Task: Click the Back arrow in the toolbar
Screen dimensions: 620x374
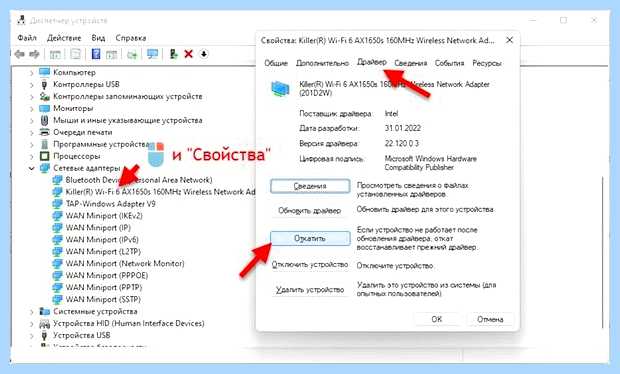Action: tap(19, 54)
